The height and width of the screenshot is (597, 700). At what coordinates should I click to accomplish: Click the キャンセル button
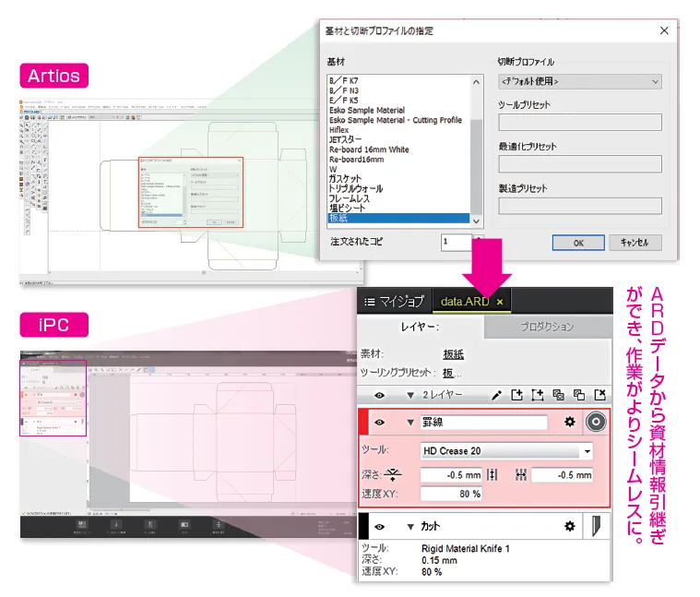635,243
